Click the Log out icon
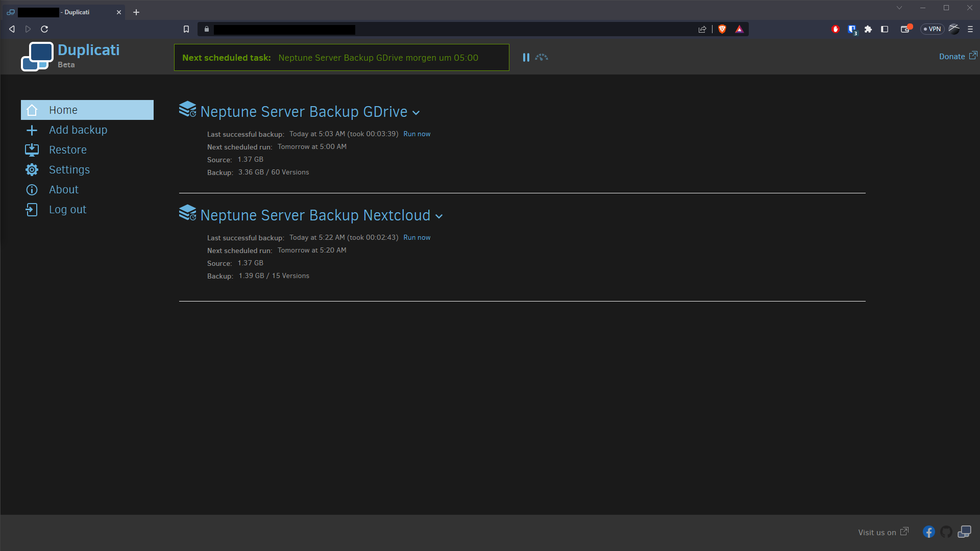The width and height of the screenshot is (980, 551). point(32,210)
